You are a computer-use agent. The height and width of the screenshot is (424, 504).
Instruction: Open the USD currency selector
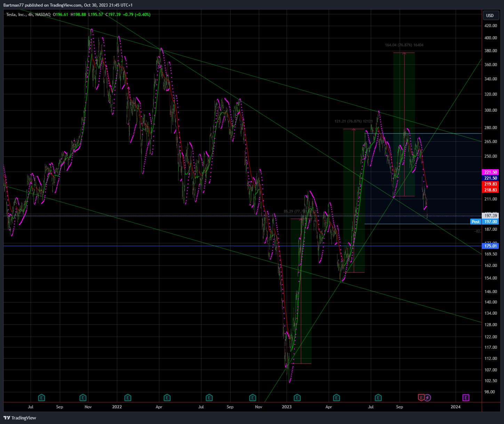point(490,15)
